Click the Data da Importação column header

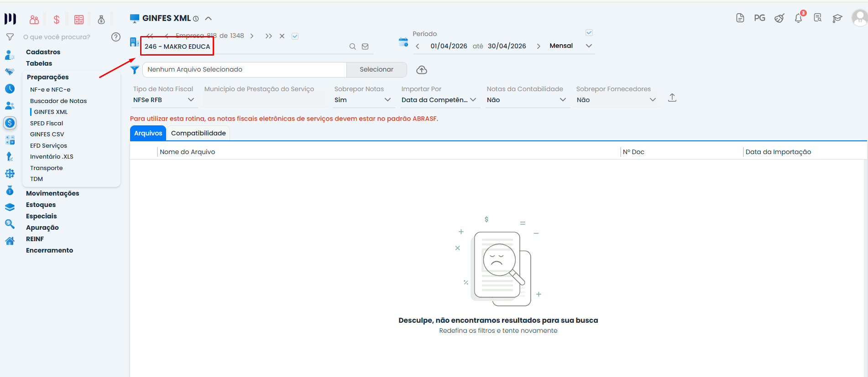click(x=778, y=152)
